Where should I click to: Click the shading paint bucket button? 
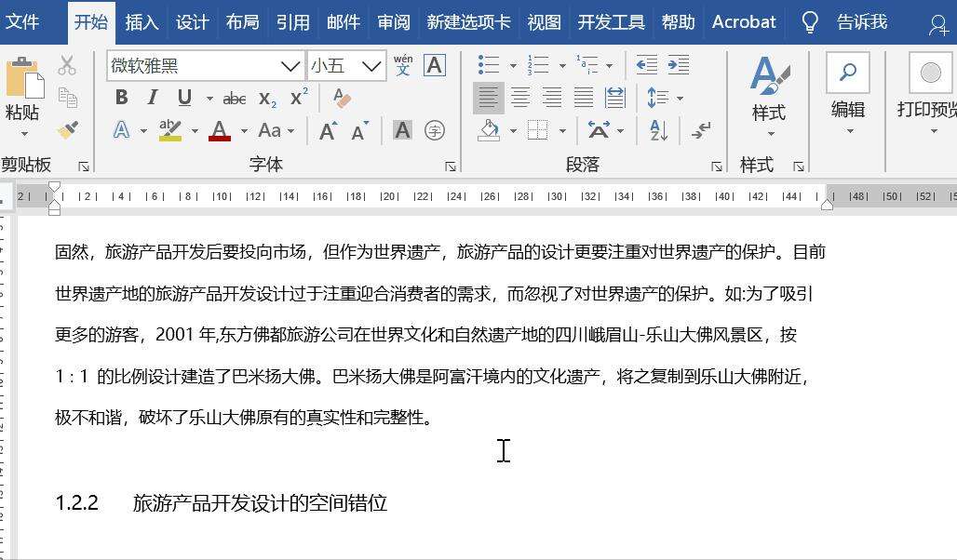click(x=489, y=130)
